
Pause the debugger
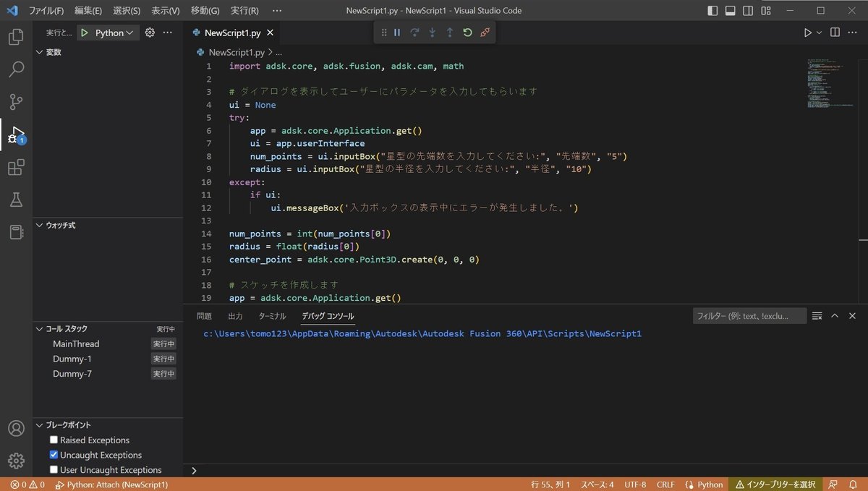click(x=397, y=33)
